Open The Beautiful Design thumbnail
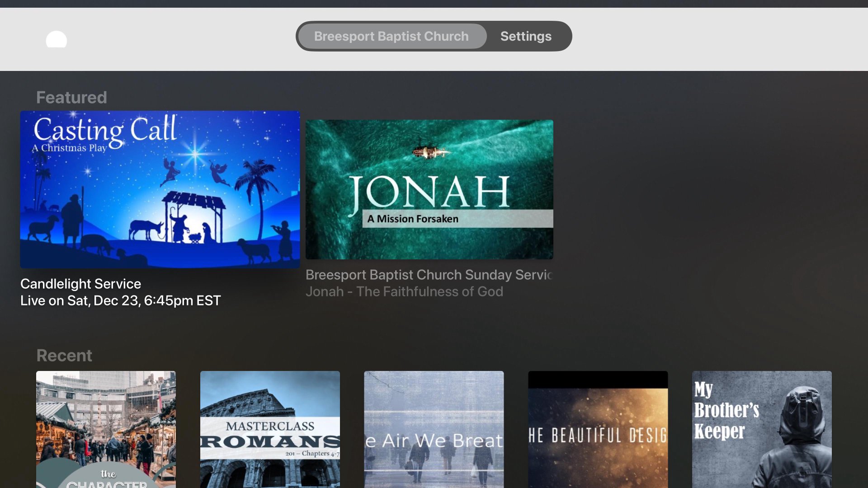This screenshot has height=488, width=868. [x=598, y=429]
